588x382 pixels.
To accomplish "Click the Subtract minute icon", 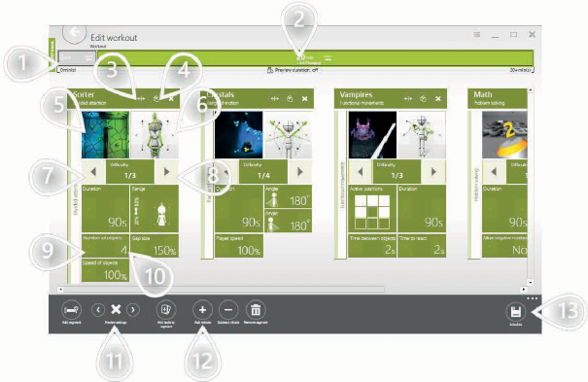I will [x=228, y=310].
